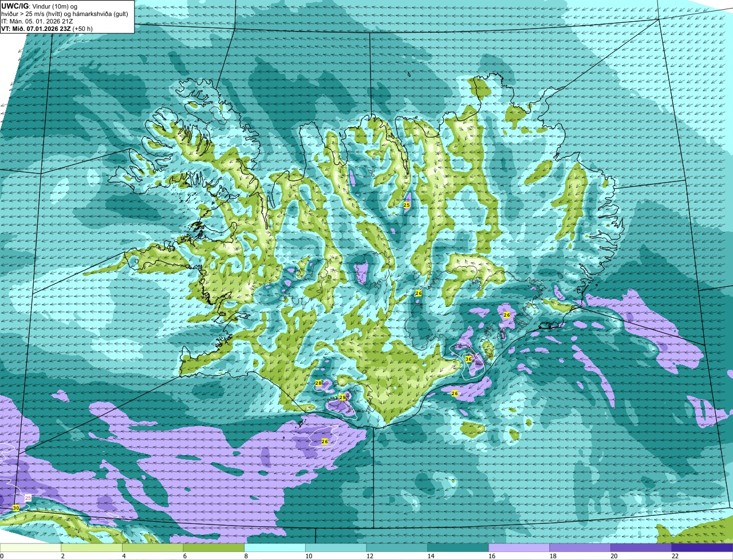Click the yellow gust label reading 30
The height and width of the screenshot is (560, 733).
[15, 508]
